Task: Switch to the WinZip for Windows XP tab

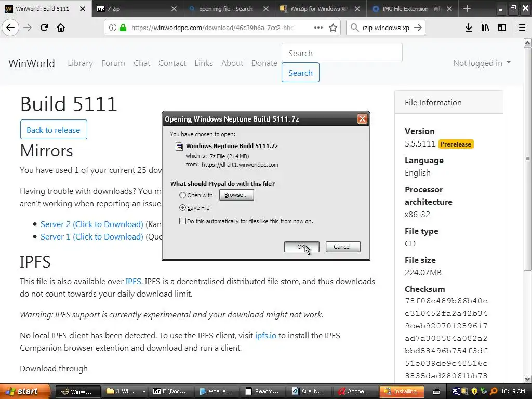Action: point(321,9)
